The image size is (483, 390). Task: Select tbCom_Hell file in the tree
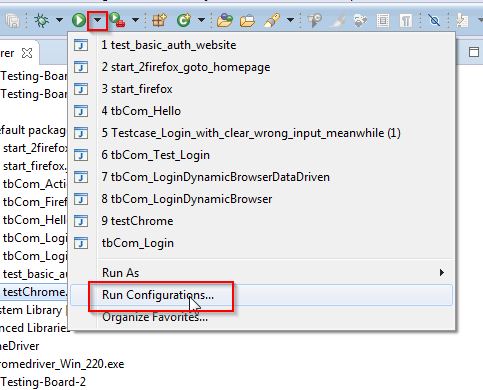pos(34,220)
